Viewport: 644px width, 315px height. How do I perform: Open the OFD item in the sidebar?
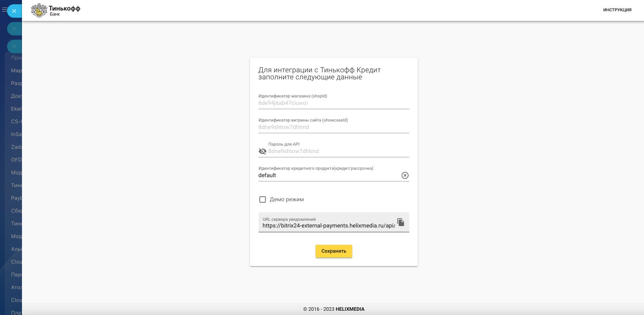pyautogui.click(x=16, y=160)
